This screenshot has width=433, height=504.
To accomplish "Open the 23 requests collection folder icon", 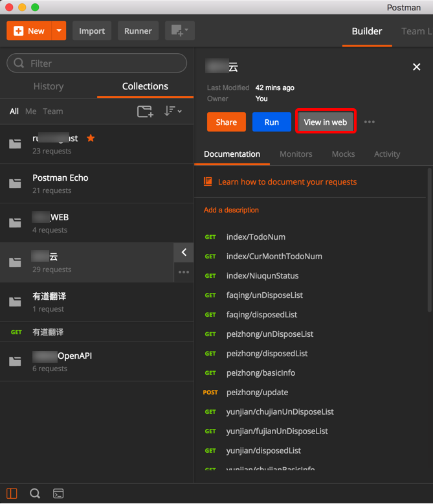I will pyautogui.click(x=15, y=144).
